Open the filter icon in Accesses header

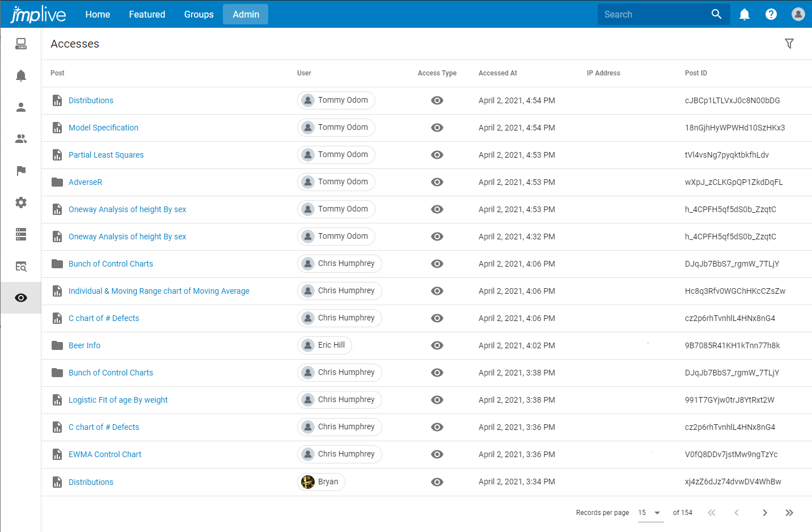[789, 44]
